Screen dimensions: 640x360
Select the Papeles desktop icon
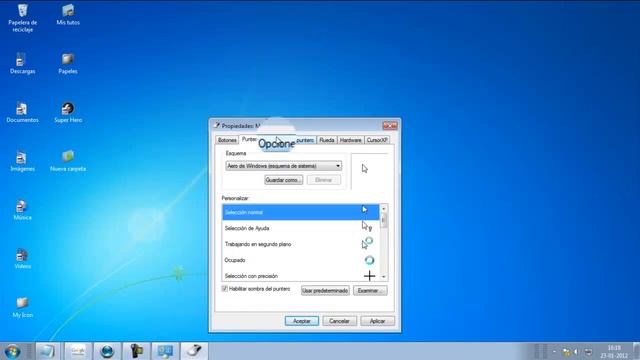(68, 63)
